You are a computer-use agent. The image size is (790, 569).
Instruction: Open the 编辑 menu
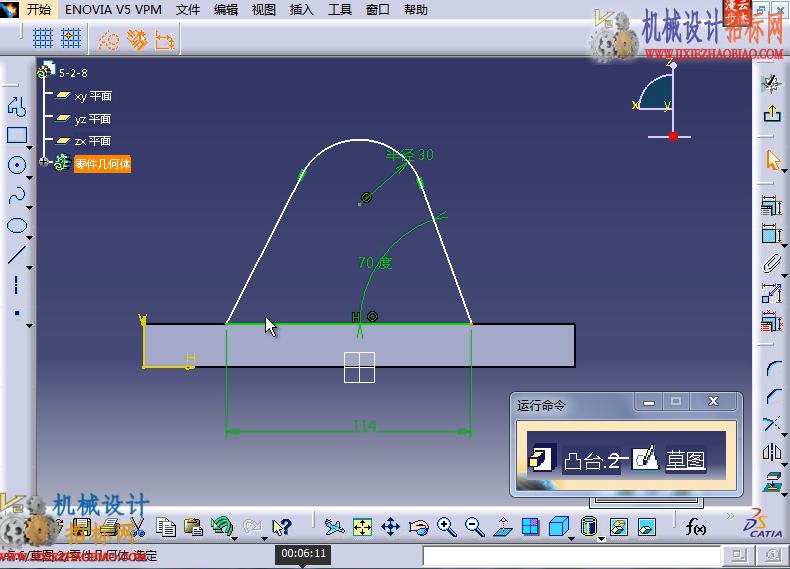click(x=226, y=9)
